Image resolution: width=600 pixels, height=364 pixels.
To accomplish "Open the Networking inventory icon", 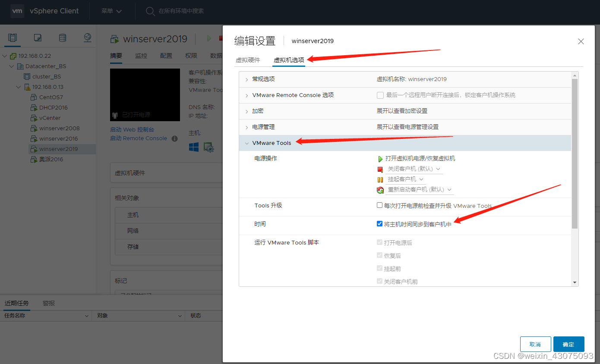I will pos(88,38).
